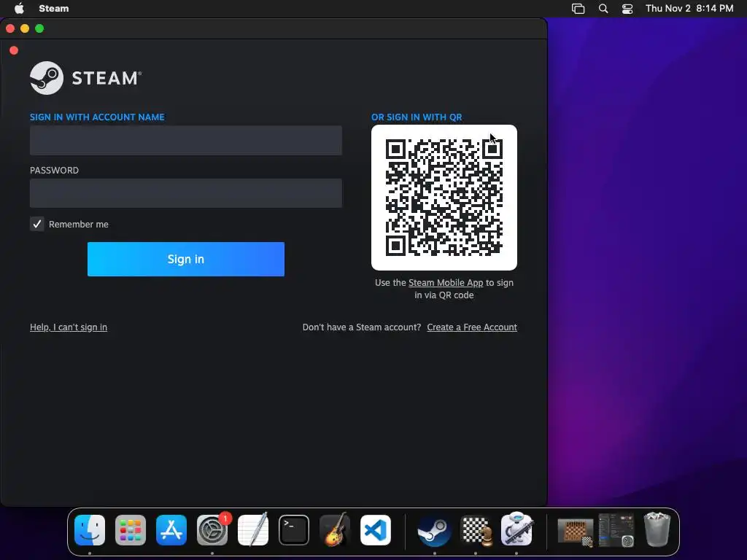The height and width of the screenshot is (560, 747).
Task: Open Finder from the Dock
Action: click(90, 530)
